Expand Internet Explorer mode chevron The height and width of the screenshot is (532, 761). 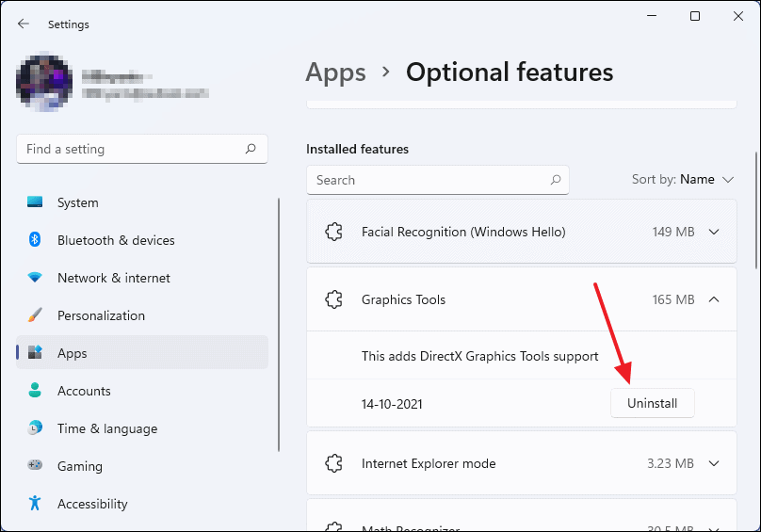pyautogui.click(x=714, y=463)
